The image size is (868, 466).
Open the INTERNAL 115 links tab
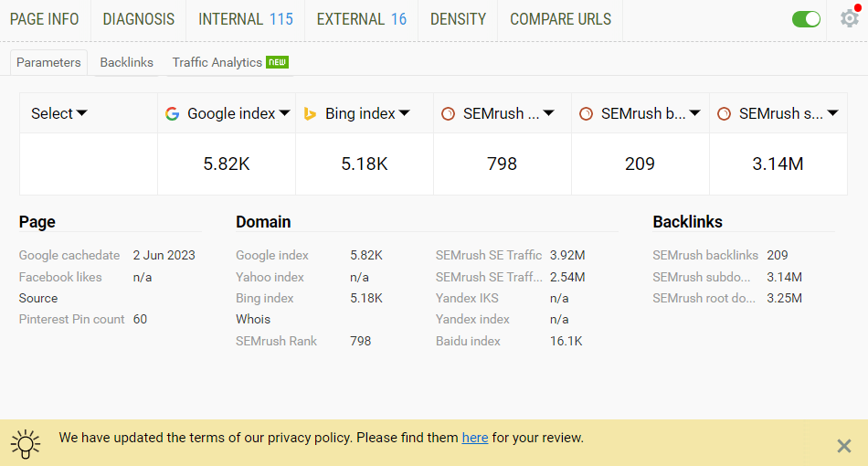(246, 19)
